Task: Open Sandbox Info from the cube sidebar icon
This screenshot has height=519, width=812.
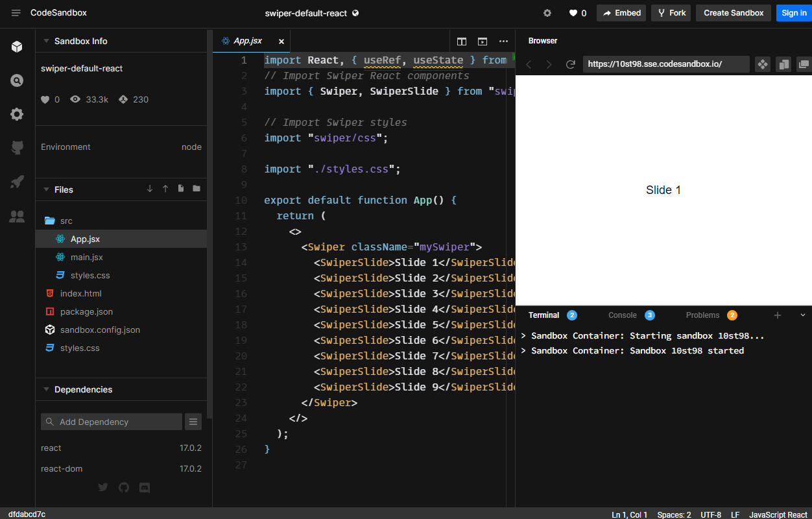Action: [x=17, y=47]
